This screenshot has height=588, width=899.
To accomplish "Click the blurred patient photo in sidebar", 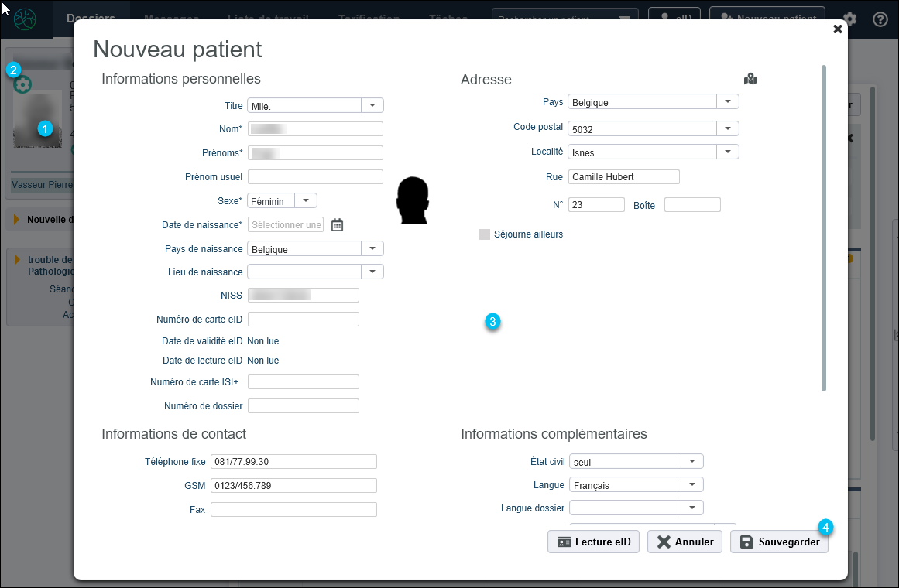I will 37,119.
